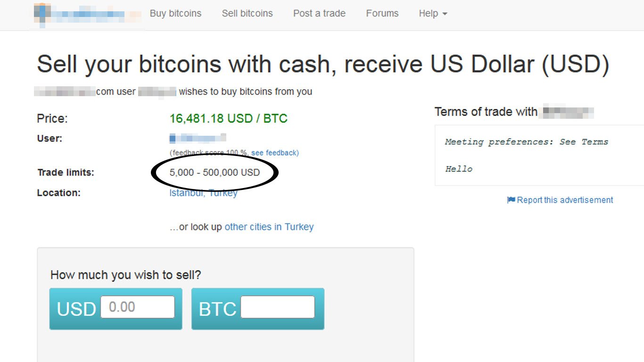Open the Sell bitcoins page
The image size is (644, 362).
click(x=247, y=13)
